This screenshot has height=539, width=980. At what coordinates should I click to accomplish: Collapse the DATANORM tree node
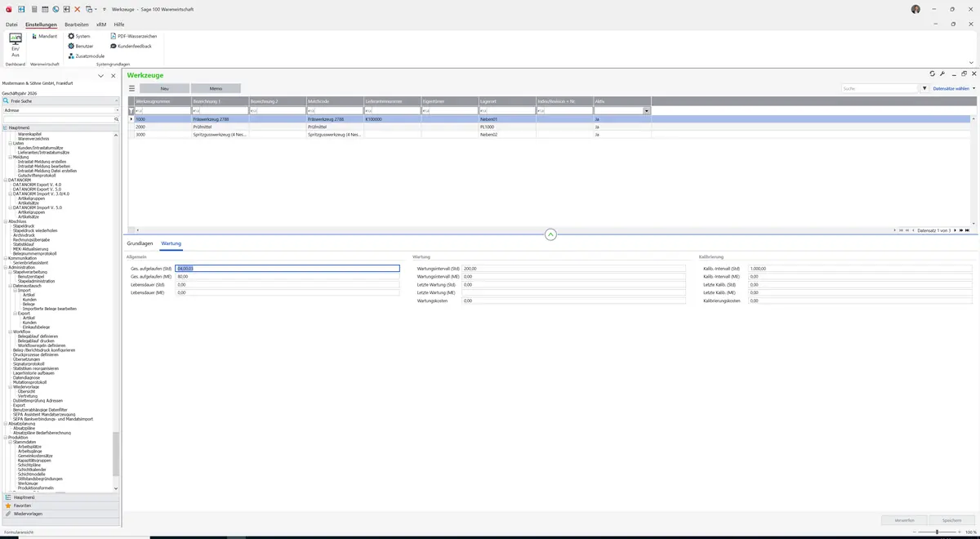pyautogui.click(x=5, y=180)
